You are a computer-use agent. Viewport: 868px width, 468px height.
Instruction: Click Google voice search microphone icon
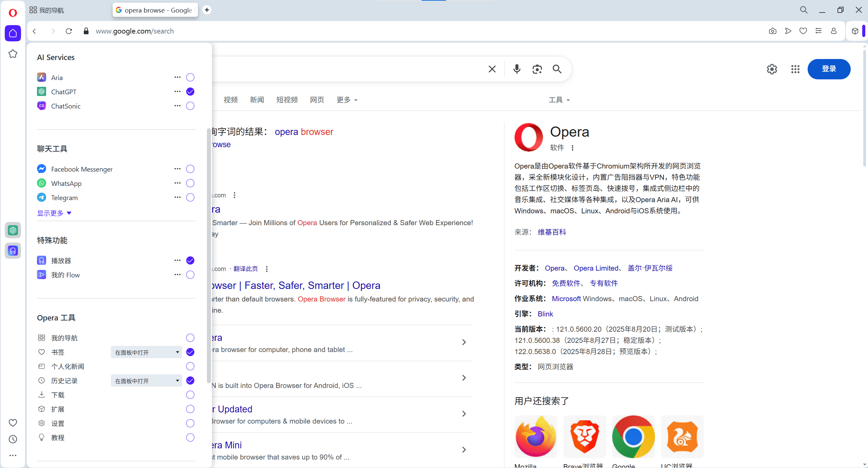(517, 69)
